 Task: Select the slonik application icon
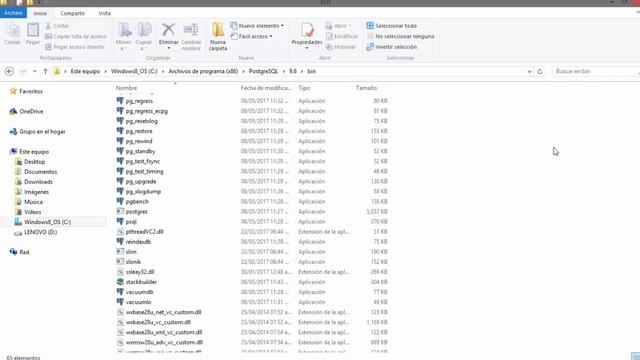click(120, 262)
